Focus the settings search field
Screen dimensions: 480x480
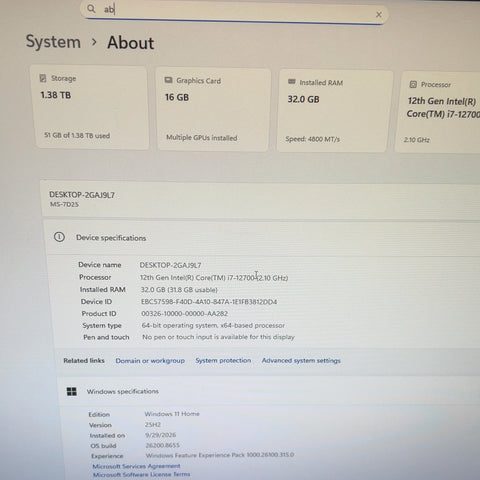pos(234,11)
